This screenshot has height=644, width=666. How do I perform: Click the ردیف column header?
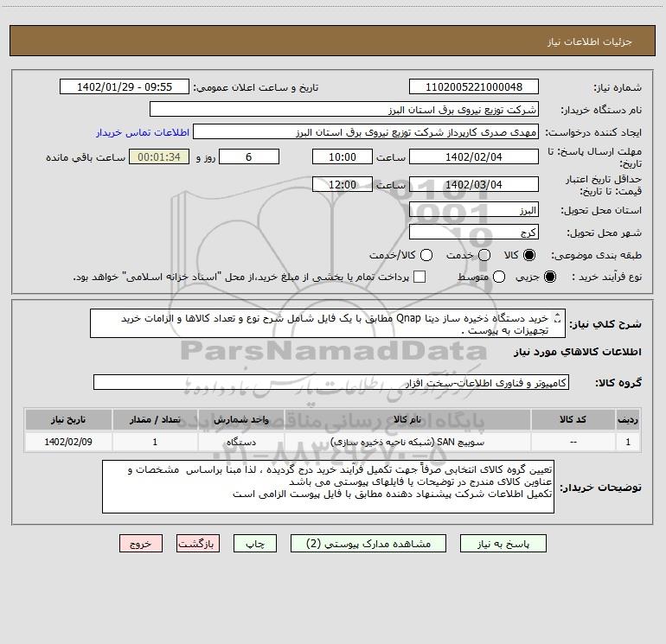(x=628, y=419)
